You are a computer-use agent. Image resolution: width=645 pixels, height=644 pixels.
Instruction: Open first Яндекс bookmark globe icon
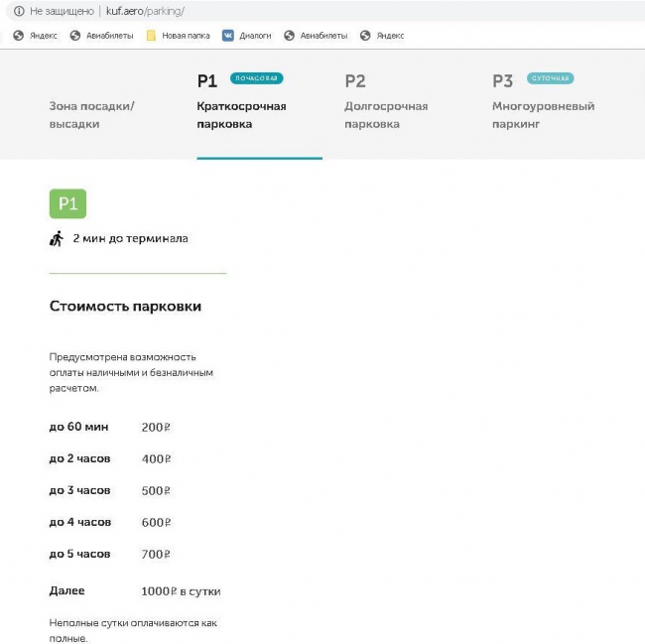point(18,35)
